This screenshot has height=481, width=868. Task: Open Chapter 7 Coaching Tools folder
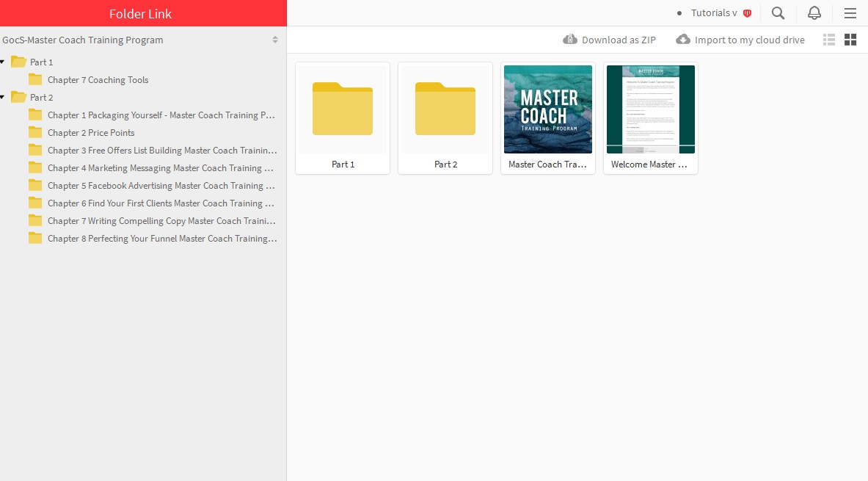click(98, 80)
